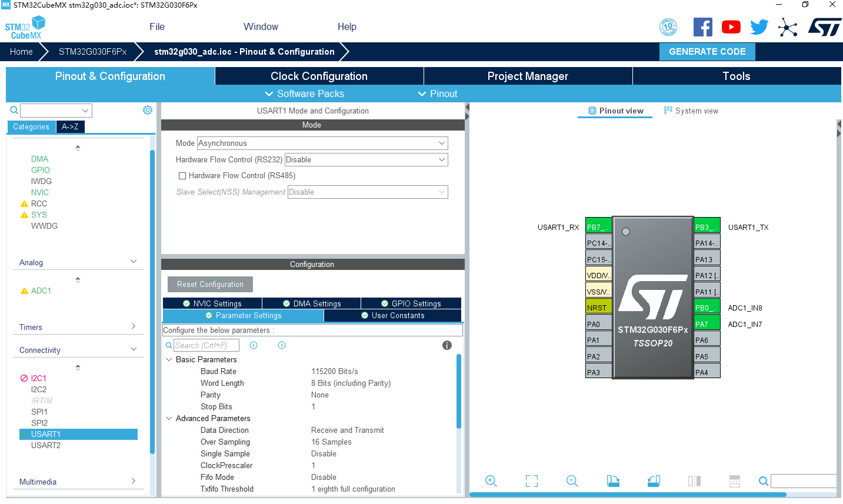The width and height of the screenshot is (843, 504).
Task: Open the Help menu
Action: 347,26
